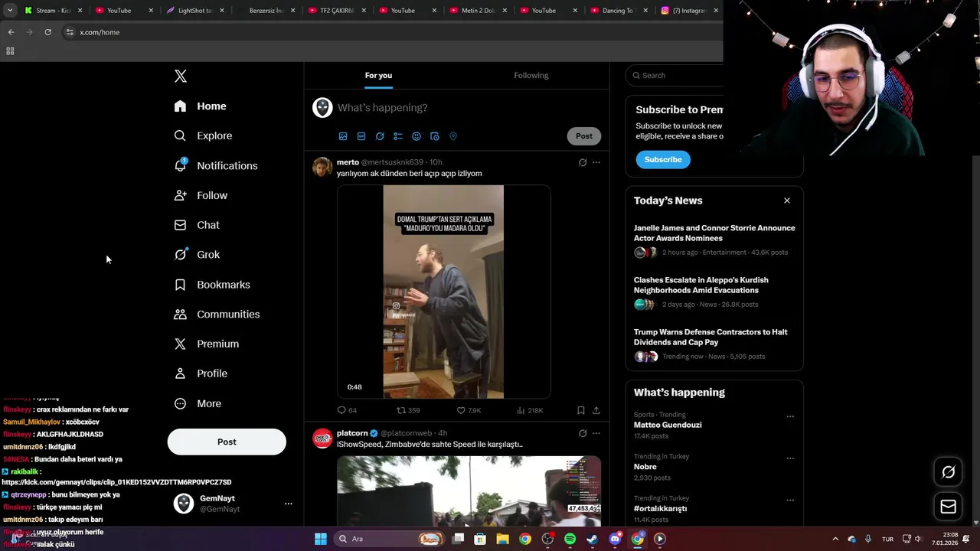Add a GIF using the composer GIF icon

[x=361, y=136]
